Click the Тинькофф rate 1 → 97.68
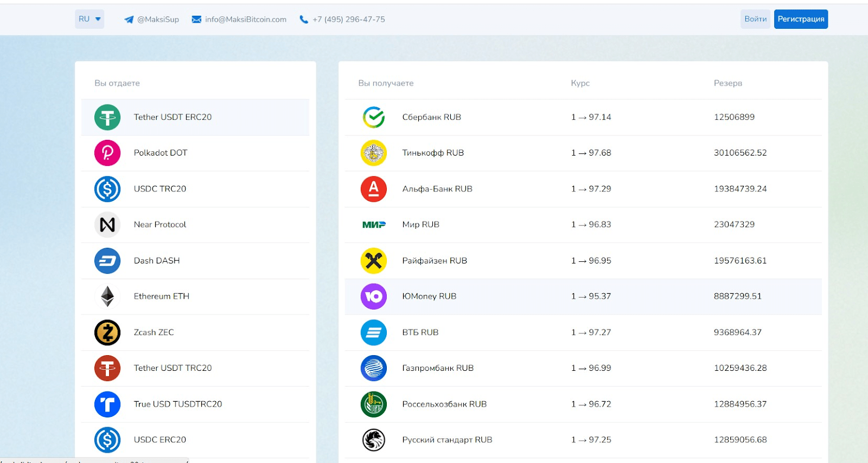Viewport: 868px width, 463px height. click(x=591, y=153)
